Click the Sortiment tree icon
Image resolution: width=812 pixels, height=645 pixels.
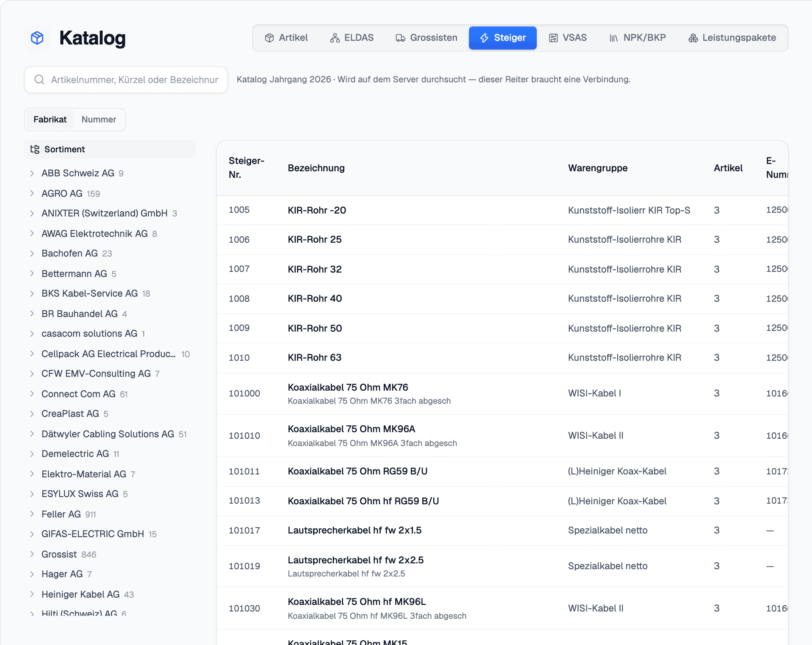[x=35, y=149]
